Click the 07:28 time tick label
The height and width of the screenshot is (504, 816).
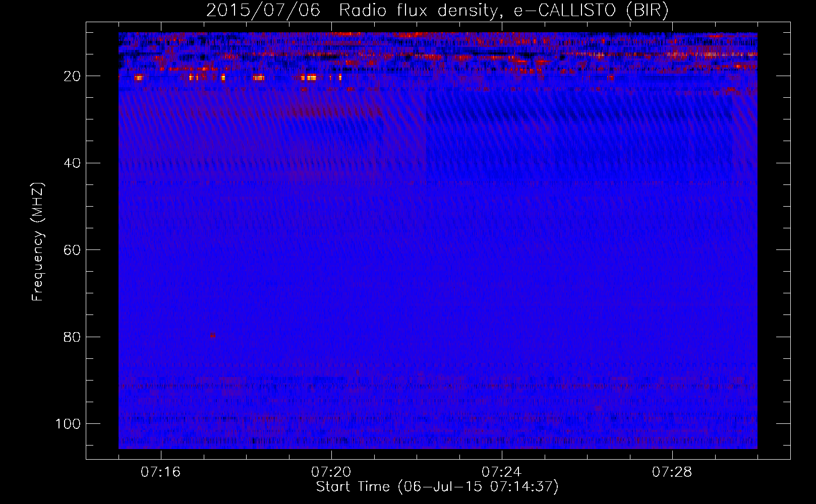click(672, 472)
